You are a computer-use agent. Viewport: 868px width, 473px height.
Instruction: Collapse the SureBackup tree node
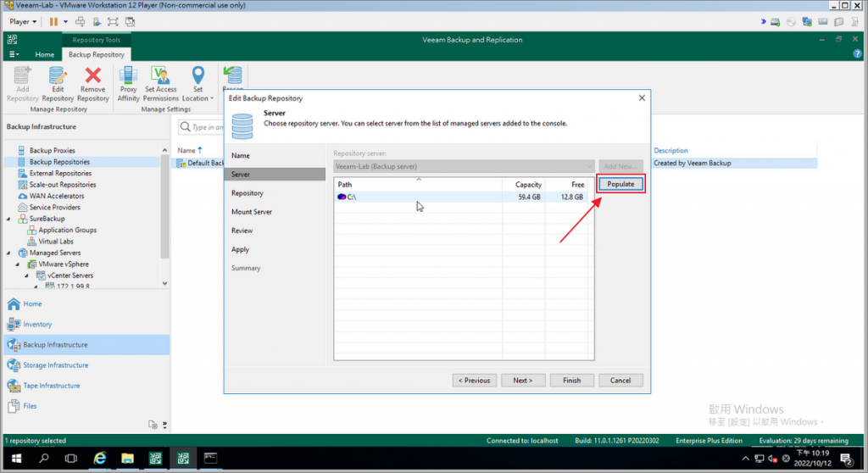[x=8, y=219]
